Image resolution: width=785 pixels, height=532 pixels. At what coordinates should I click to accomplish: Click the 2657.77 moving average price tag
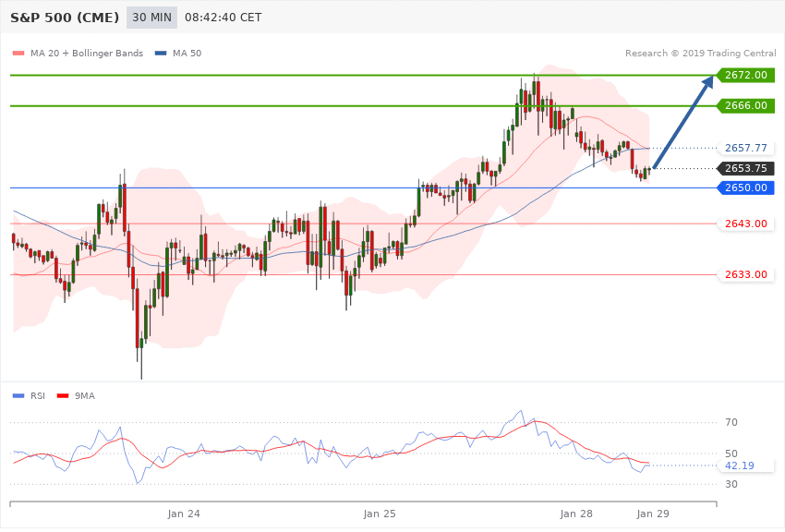746,148
